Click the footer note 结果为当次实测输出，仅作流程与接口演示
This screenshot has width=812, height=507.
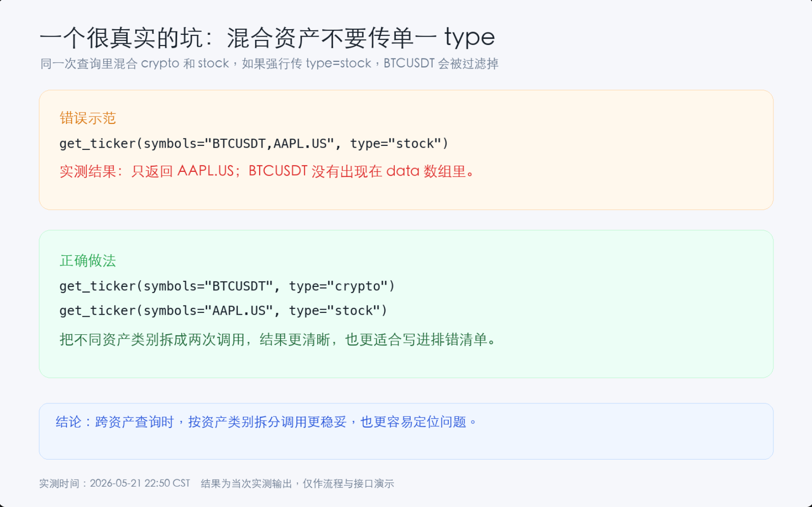[297, 483]
